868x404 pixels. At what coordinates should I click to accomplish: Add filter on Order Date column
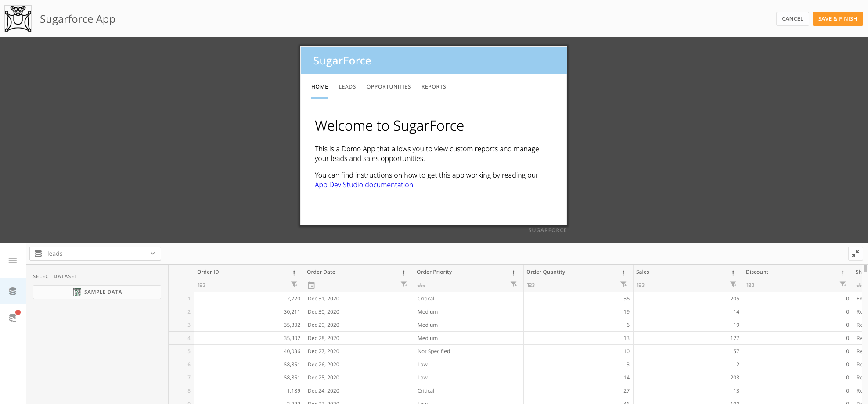404,284
